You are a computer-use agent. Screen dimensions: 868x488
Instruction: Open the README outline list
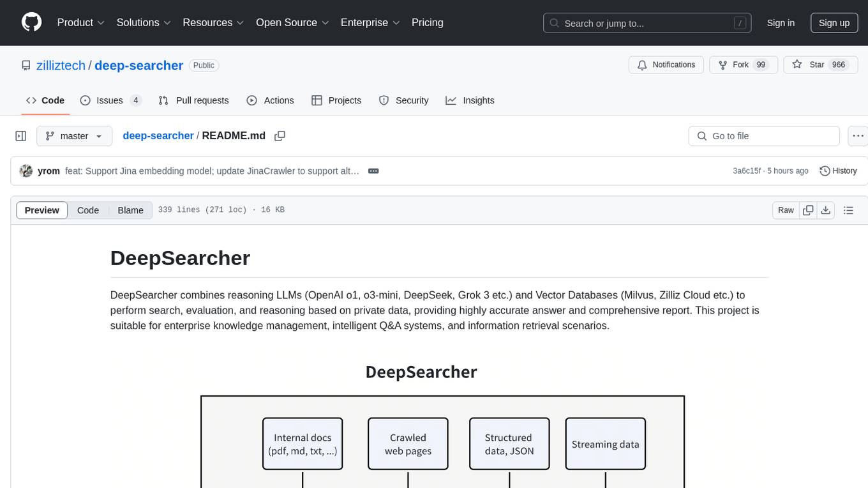click(x=848, y=210)
